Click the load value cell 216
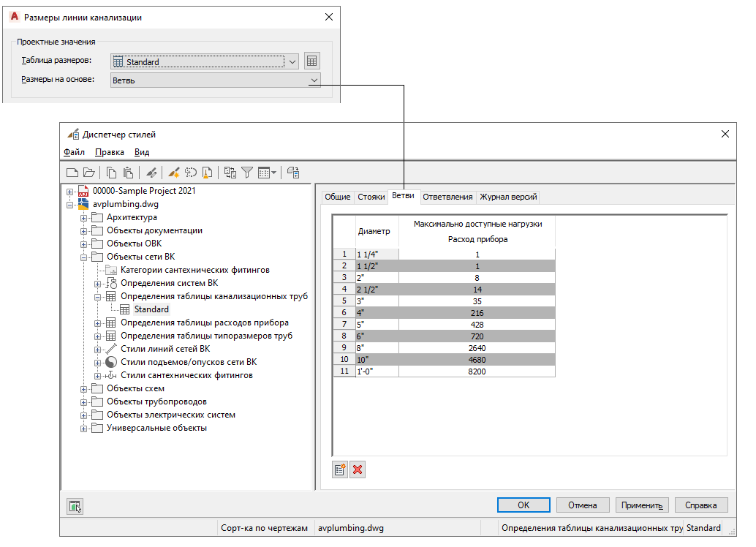 point(477,312)
